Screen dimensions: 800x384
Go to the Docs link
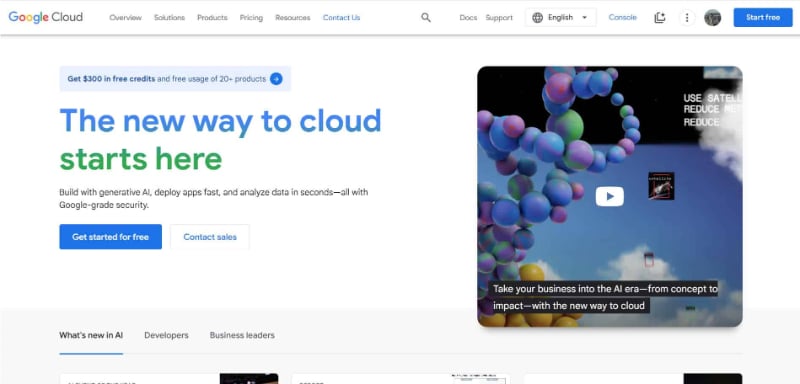(468, 17)
